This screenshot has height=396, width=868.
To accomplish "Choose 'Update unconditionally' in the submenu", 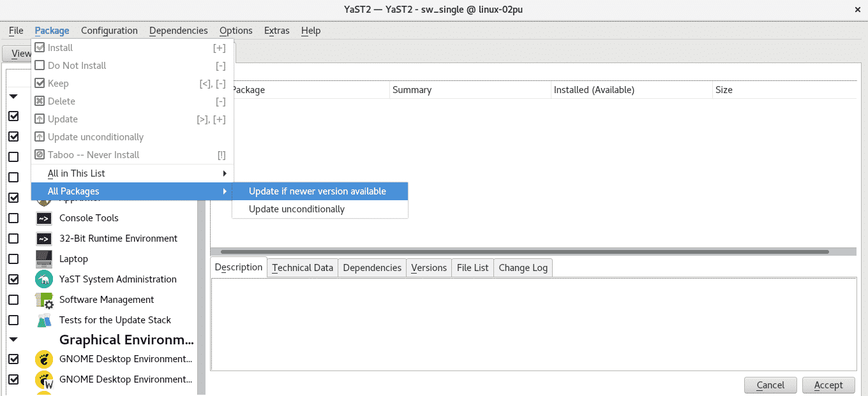I will (320, 209).
